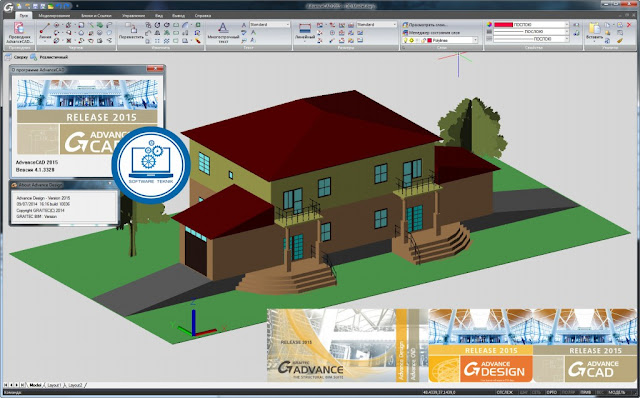Toggle ОТСЛЕЖ in the status bar
This screenshot has width=640, height=398.
pos(505,392)
